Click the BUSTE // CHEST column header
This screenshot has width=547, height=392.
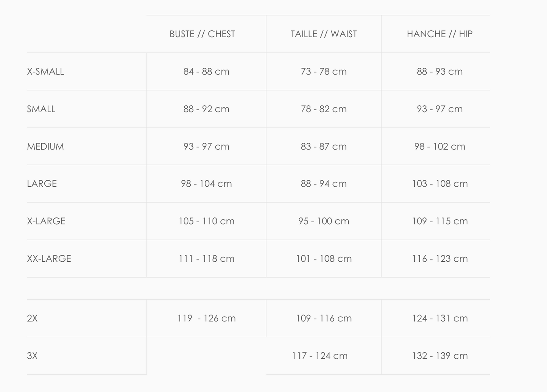202,34
